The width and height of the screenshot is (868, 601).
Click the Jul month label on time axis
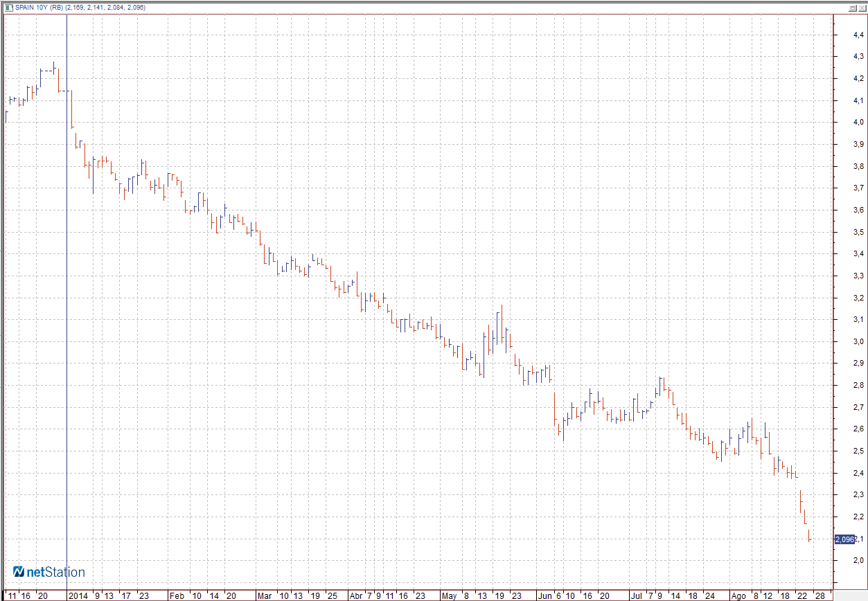click(636, 595)
